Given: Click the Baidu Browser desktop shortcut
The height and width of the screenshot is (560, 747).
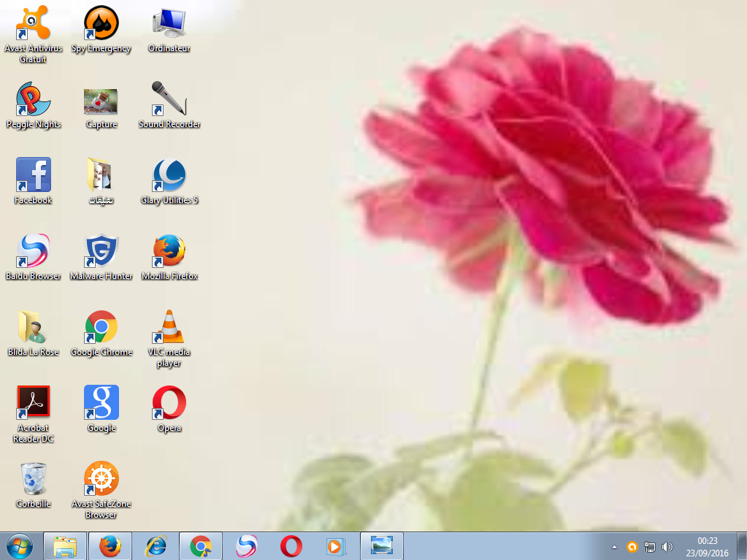Looking at the screenshot, I should click(33, 252).
